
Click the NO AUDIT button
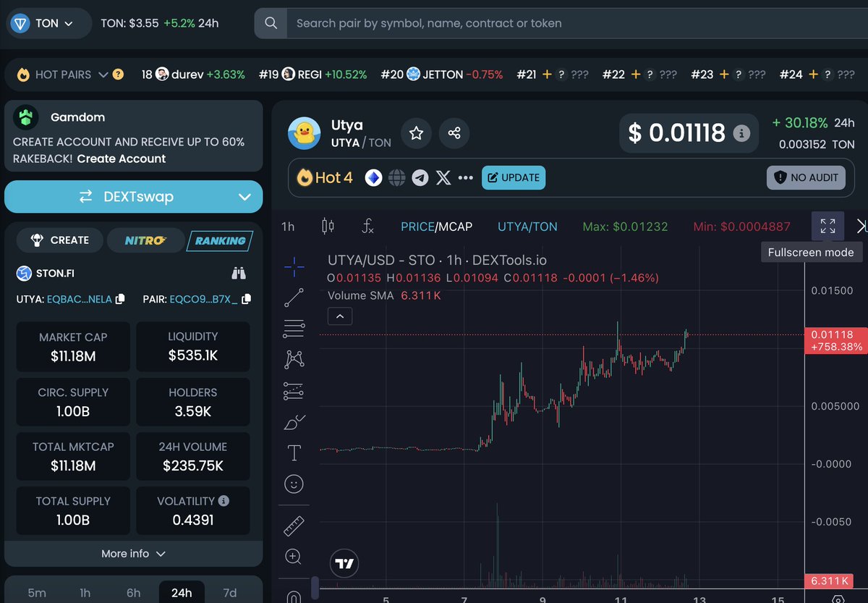(806, 177)
